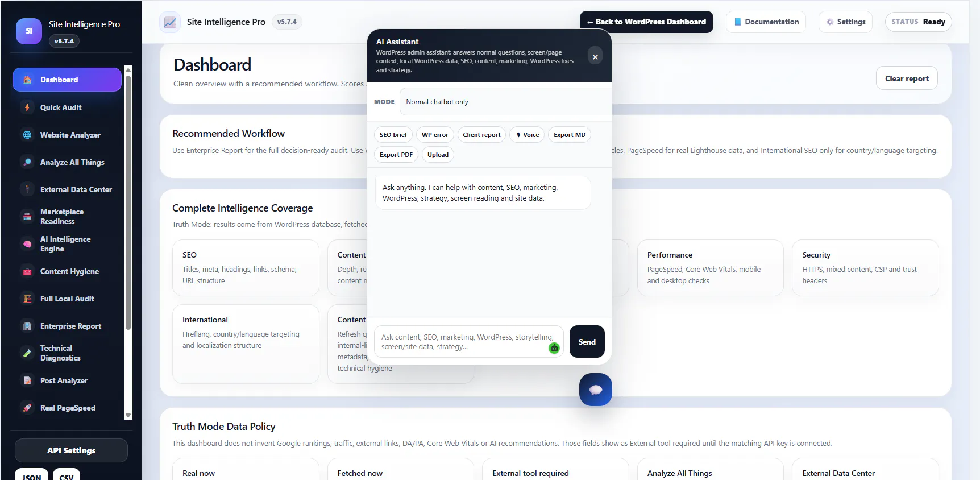The height and width of the screenshot is (480, 980).
Task: Click the Marketplace Readiness sidebar icon
Action: point(27,217)
